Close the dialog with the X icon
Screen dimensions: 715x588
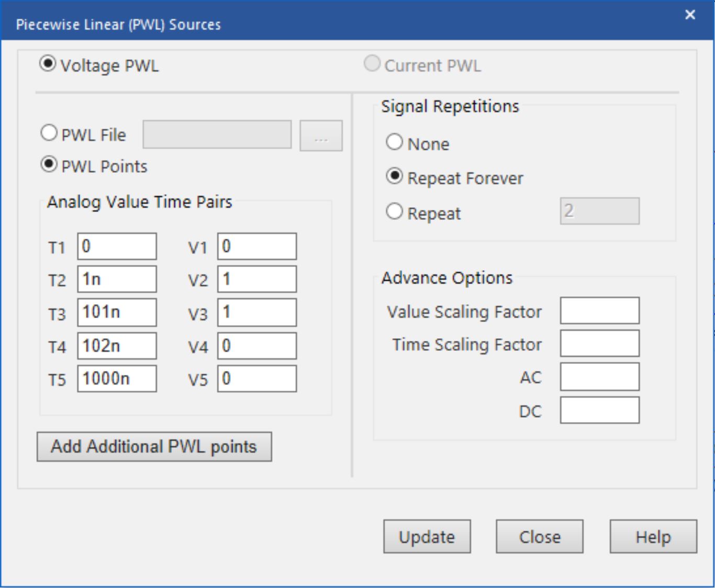pyautogui.click(x=690, y=15)
